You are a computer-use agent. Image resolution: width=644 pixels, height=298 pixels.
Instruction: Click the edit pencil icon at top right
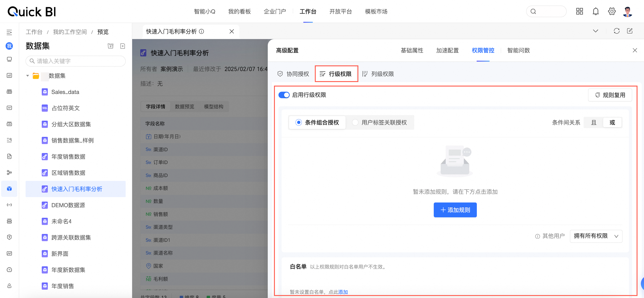[x=629, y=31]
